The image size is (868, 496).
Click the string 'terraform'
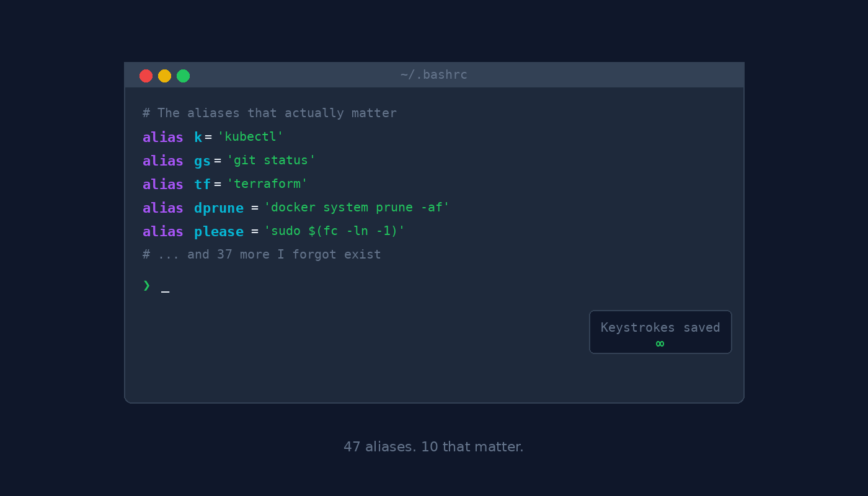(267, 184)
